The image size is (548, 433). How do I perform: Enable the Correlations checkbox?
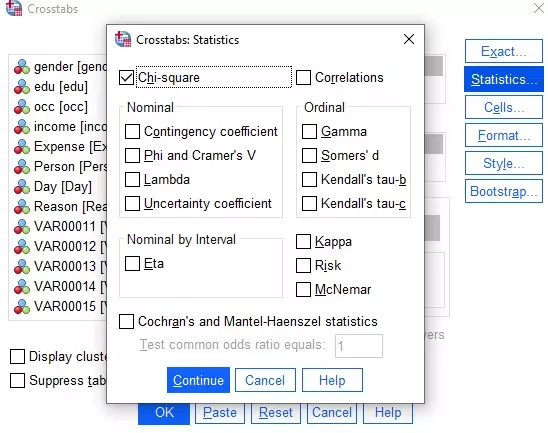coord(303,78)
